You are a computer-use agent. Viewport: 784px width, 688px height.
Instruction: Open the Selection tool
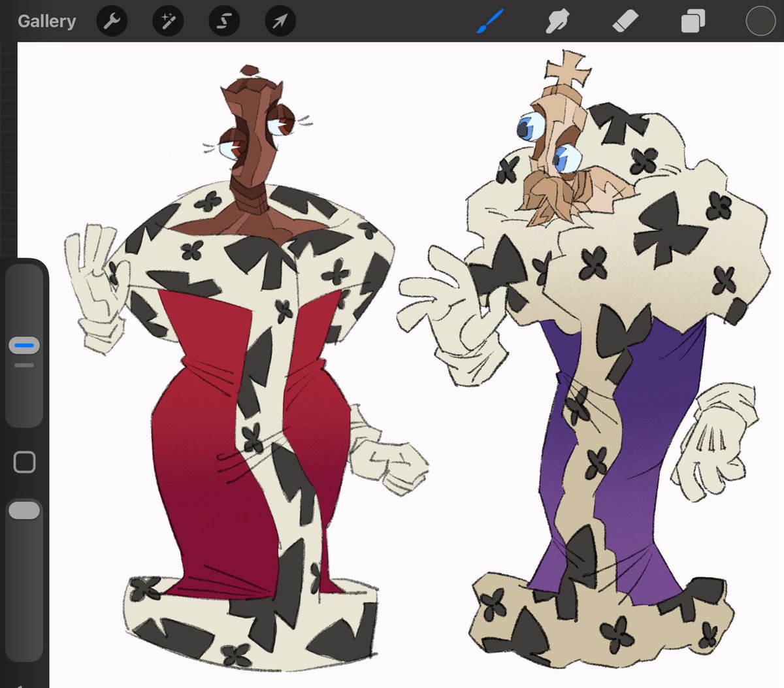[x=224, y=22]
